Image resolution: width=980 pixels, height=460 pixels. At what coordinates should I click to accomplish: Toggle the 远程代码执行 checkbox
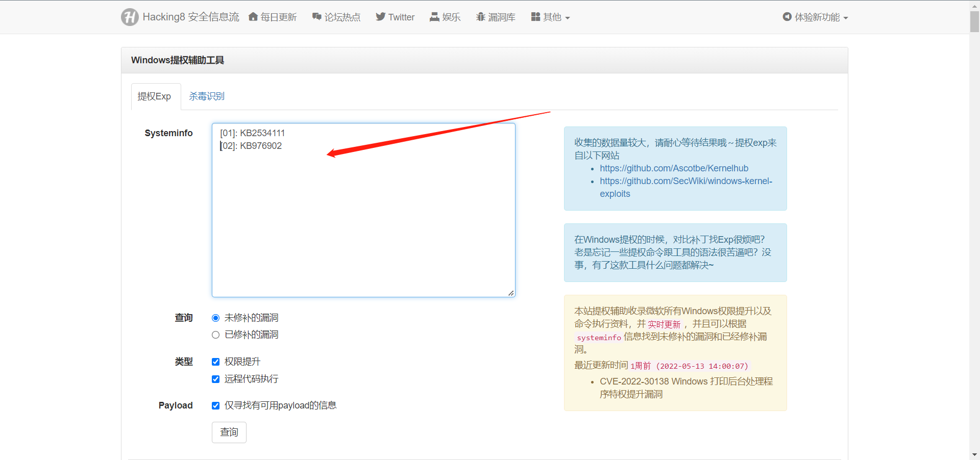(215, 379)
